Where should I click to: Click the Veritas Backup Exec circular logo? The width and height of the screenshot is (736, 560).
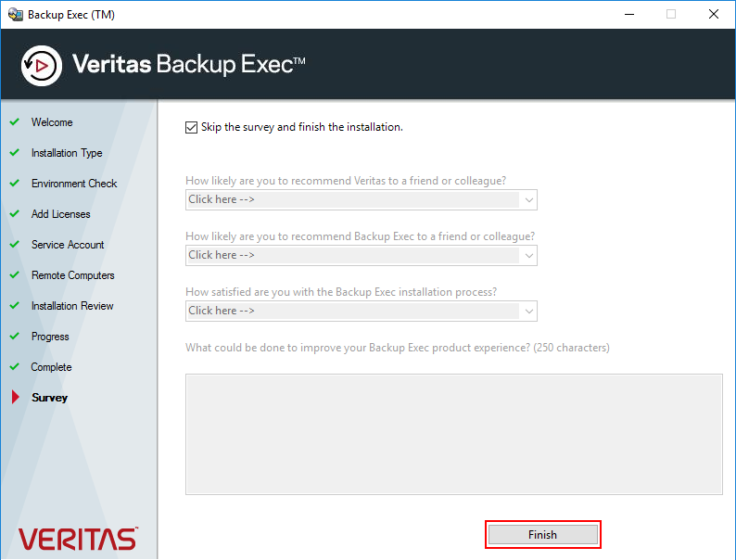[x=42, y=66]
